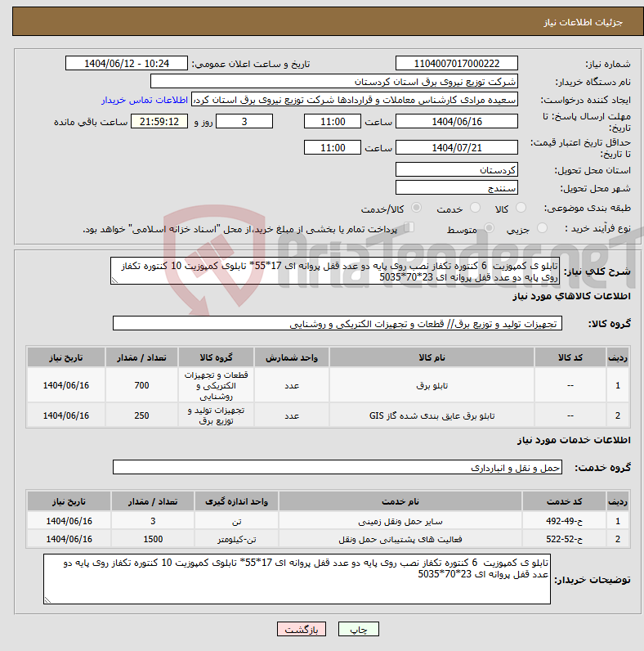Image resolution: width=644 pixels, height=651 pixels.
Task: Click the buyer name field شرکت توزیع نیروی برق
Action: (x=334, y=82)
